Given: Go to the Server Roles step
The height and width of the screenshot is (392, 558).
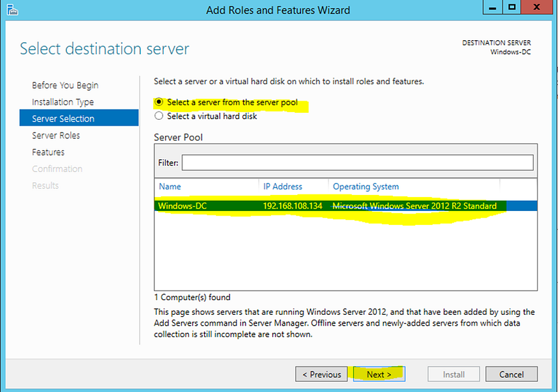Looking at the screenshot, I should tap(56, 135).
